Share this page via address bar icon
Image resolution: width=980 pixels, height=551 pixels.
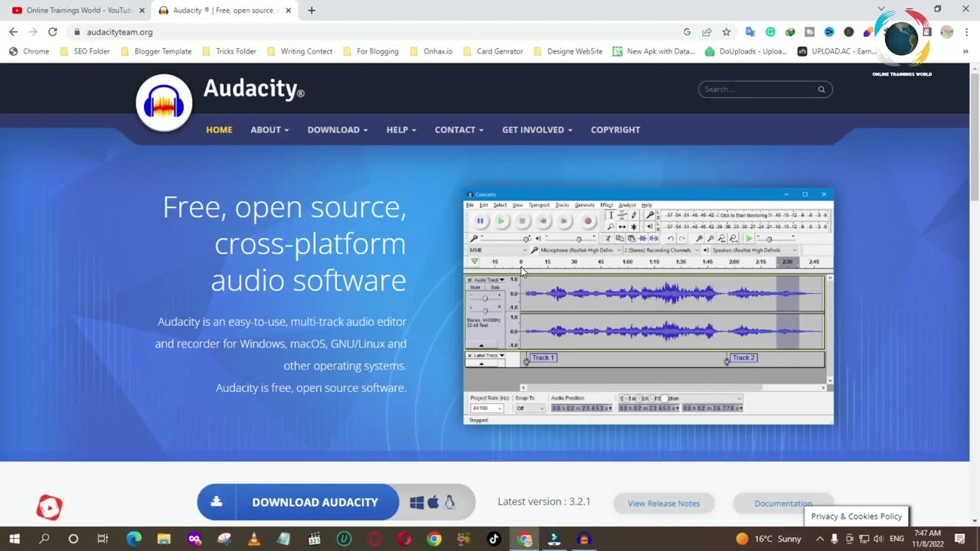click(x=707, y=32)
